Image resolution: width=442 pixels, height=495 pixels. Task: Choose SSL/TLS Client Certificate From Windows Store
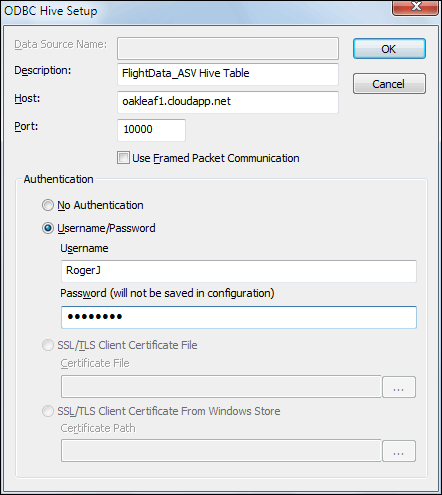point(48,411)
